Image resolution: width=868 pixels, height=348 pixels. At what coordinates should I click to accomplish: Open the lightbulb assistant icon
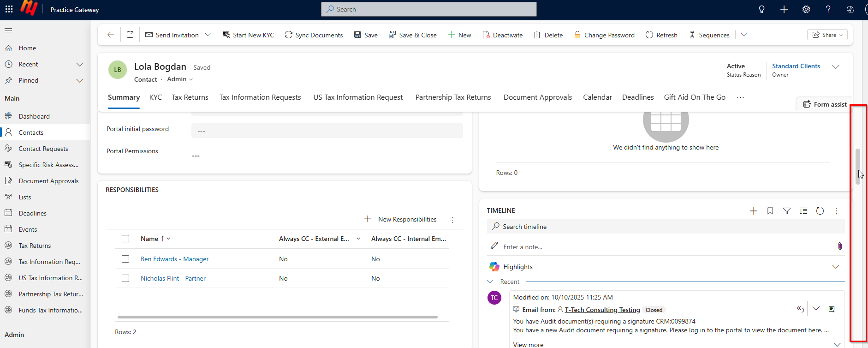(761, 9)
